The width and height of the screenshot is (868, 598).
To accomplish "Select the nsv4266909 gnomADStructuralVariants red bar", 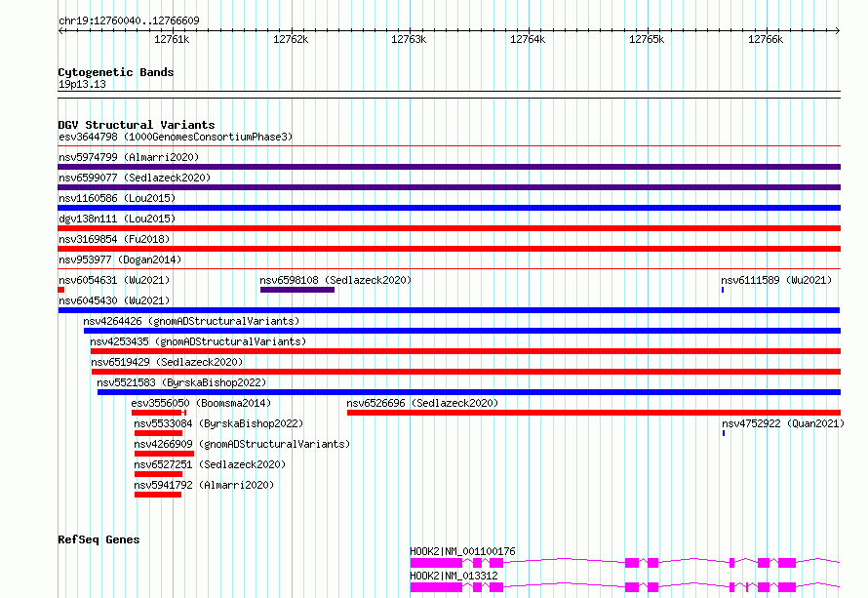I will [x=165, y=454].
